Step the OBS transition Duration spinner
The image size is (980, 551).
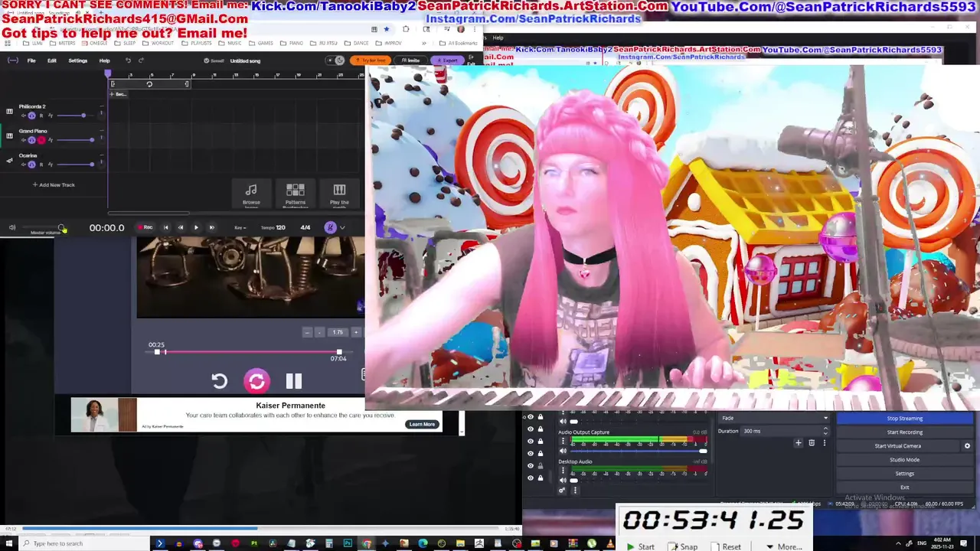point(825,431)
